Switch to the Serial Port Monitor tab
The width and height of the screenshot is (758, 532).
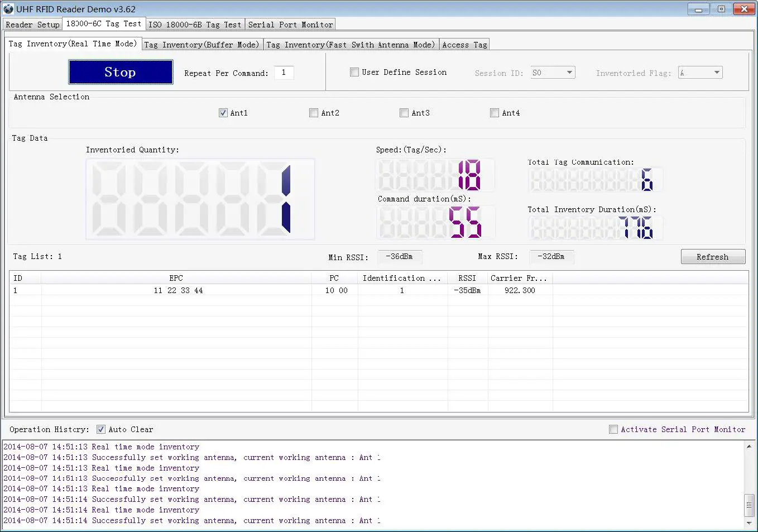point(290,24)
